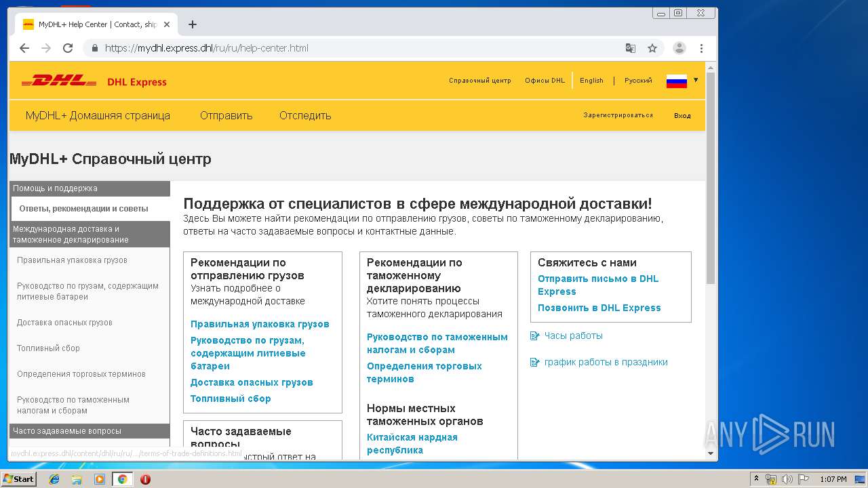This screenshot has width=868, height=488.
Task: Click the browser back arrow
Action: point(24,48)
